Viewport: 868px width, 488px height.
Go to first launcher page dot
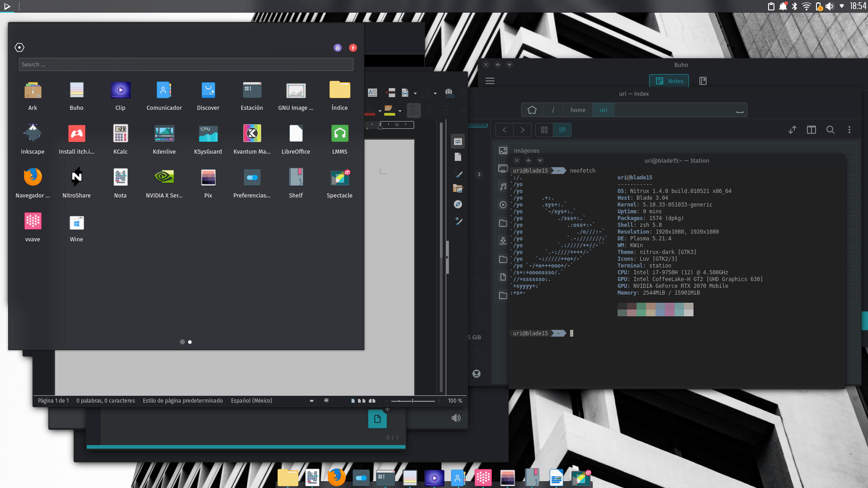click(182, 342)
